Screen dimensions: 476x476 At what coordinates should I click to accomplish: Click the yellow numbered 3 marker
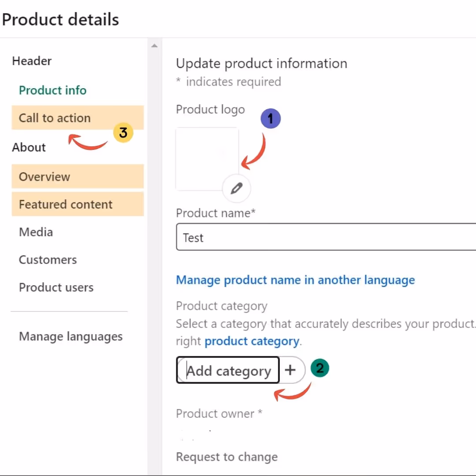(x=123, y=132)
